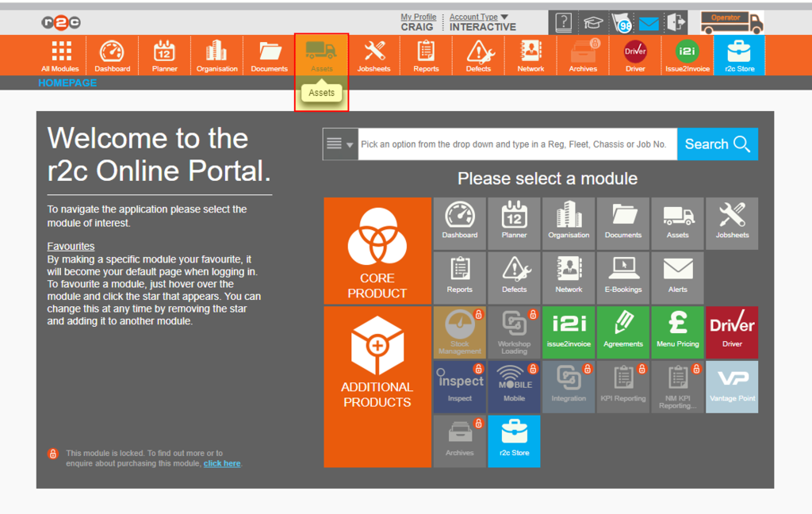Screen dimensions: 812x514
Task: Open r2c Store in the top navigation bar
Action: 740,56
